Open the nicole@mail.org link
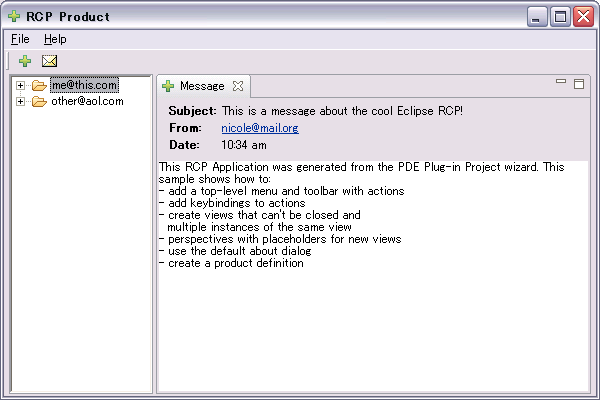The image size is (600, 400). [260, 128]
